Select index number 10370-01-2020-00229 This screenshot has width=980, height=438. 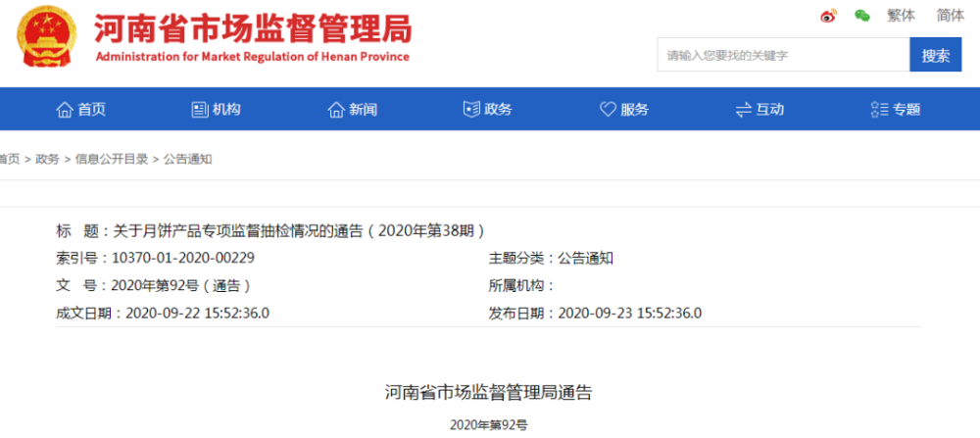183,258
